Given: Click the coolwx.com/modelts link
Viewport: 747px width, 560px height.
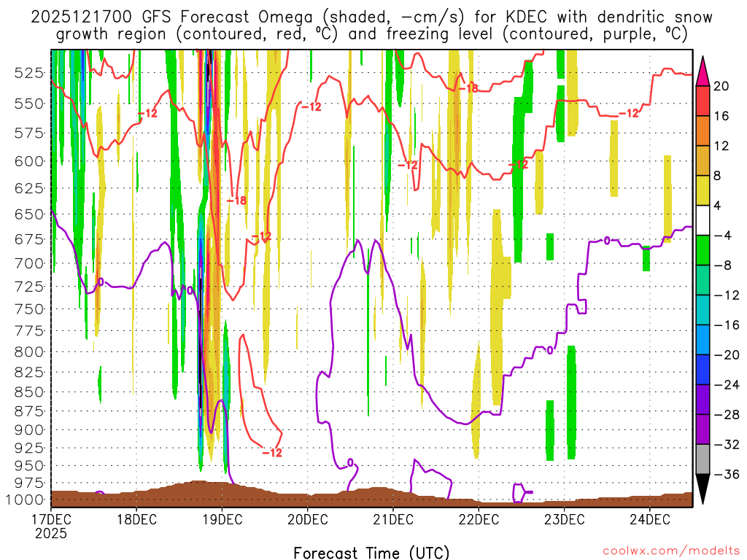Looking at the screenshot, I should pyautogui.click(x=671, y=551).
